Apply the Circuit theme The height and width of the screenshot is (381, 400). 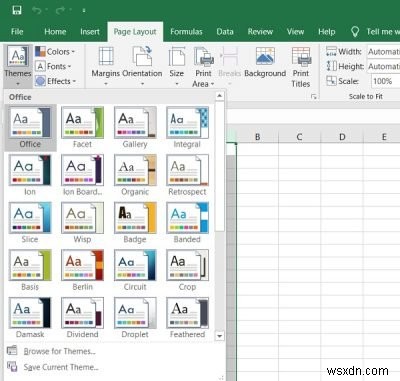(135, 270)
